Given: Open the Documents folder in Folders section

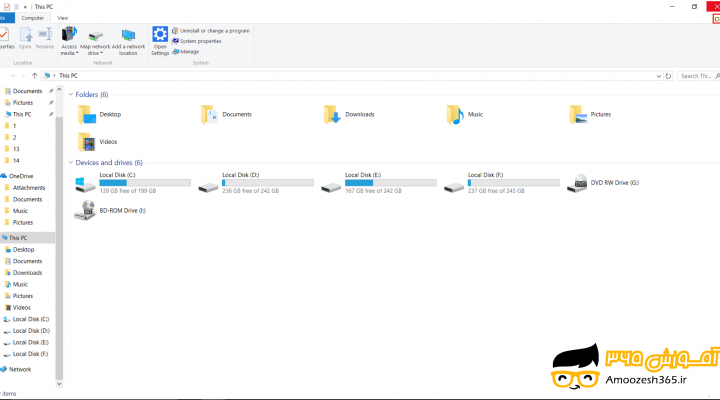Looking at the screenshot, I should point(209,114).
